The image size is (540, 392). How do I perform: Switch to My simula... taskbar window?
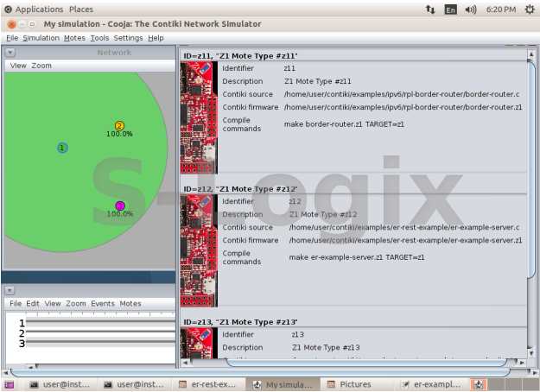pyautogui.click(x=283, y=384)
